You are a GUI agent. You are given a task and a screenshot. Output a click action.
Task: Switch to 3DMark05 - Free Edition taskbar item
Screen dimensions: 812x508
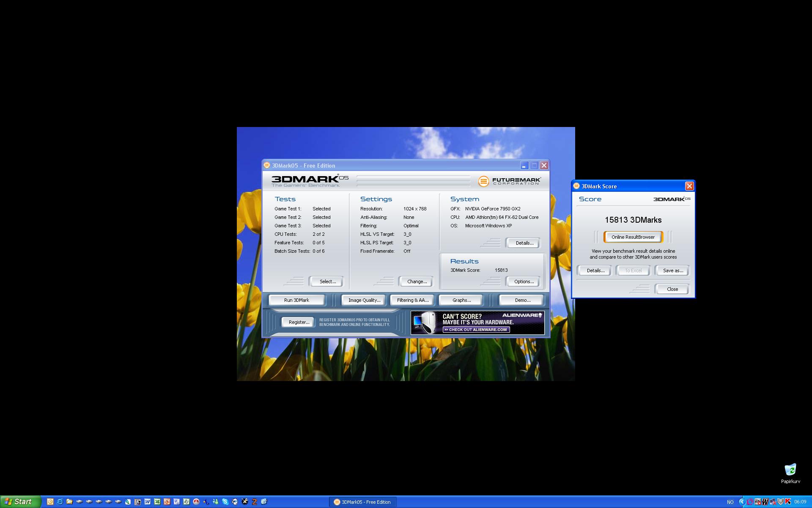tap(363, 502)
